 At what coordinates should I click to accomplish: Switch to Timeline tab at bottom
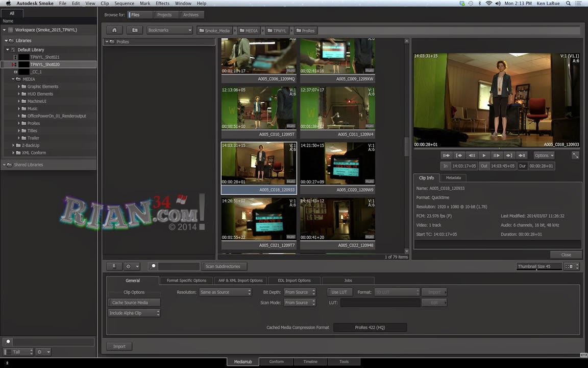[310, 362]
